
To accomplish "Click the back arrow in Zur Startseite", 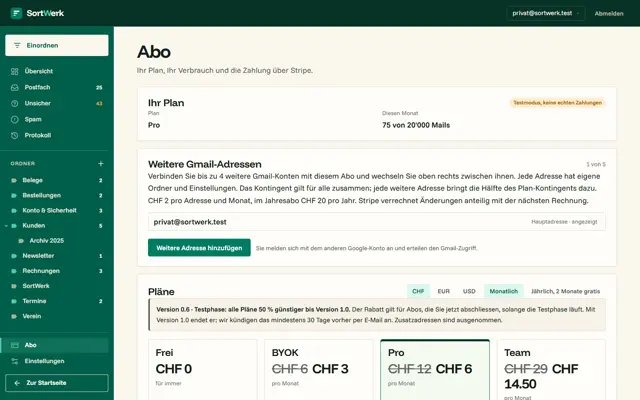I will (17, 383).
